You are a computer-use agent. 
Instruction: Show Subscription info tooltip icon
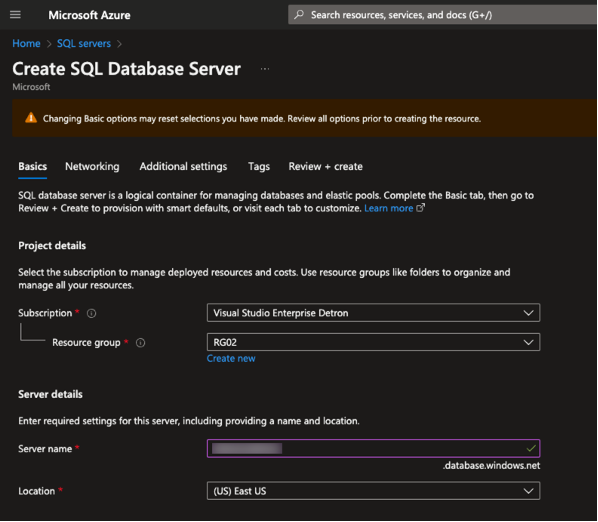tap(92, 313)
